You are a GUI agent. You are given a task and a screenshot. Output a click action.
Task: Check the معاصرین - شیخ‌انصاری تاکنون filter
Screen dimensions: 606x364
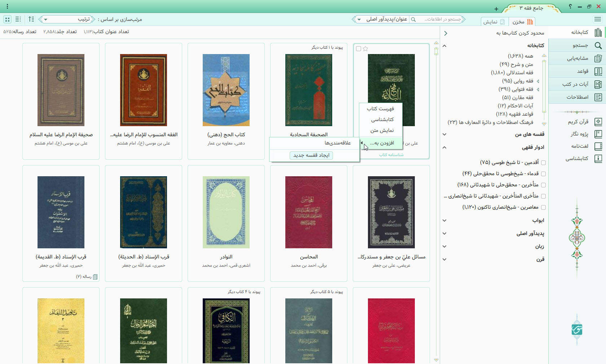(543, 207)
